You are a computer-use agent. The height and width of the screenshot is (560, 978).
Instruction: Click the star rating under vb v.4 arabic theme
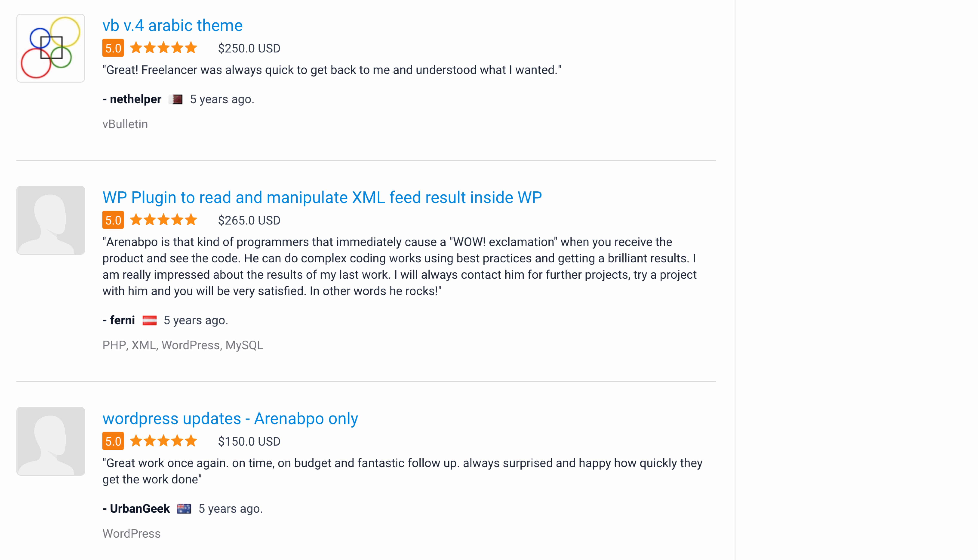click(x=163, y=48)
